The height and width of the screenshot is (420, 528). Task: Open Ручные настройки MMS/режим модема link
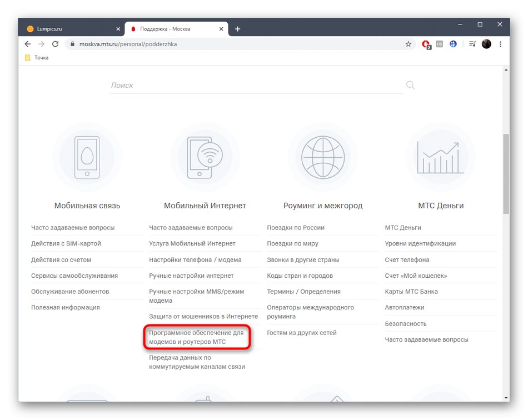pos(197,296)
